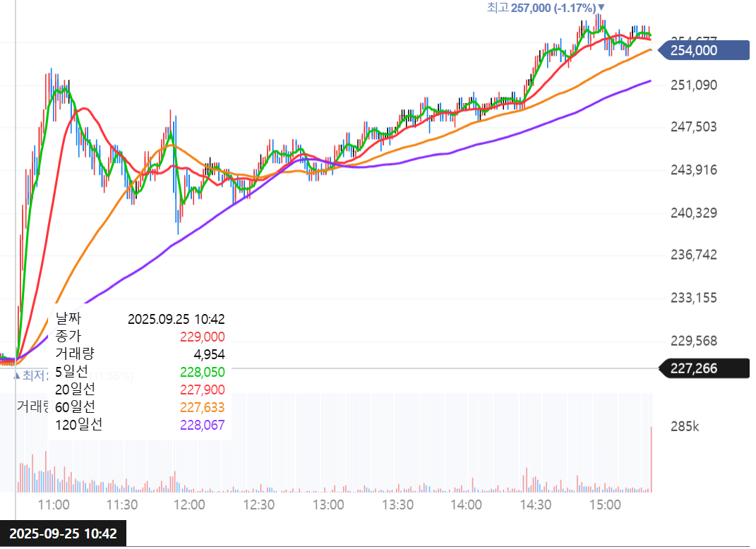Click the 날짜 label in the tooltip

(x=68, y=318)
